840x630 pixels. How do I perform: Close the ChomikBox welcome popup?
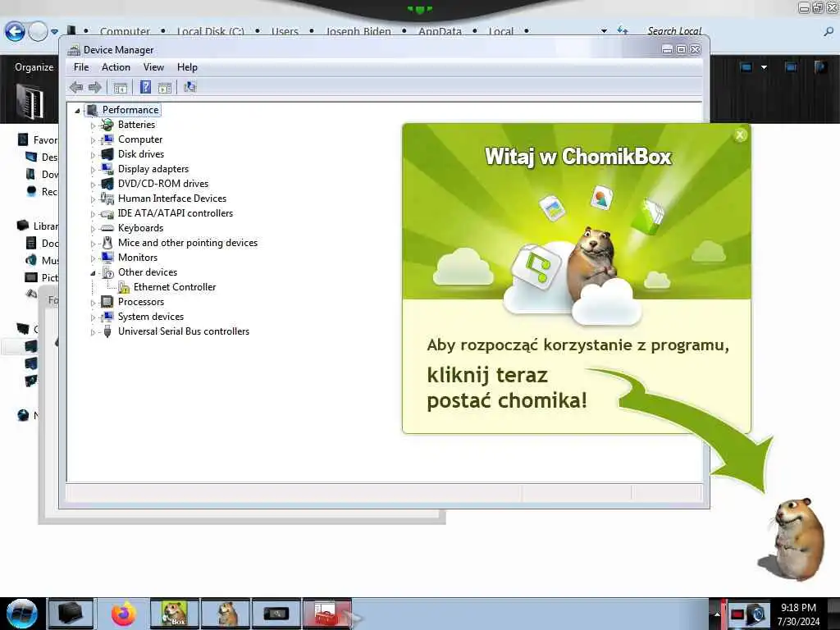pyautogui.click(x=740, y=135)
